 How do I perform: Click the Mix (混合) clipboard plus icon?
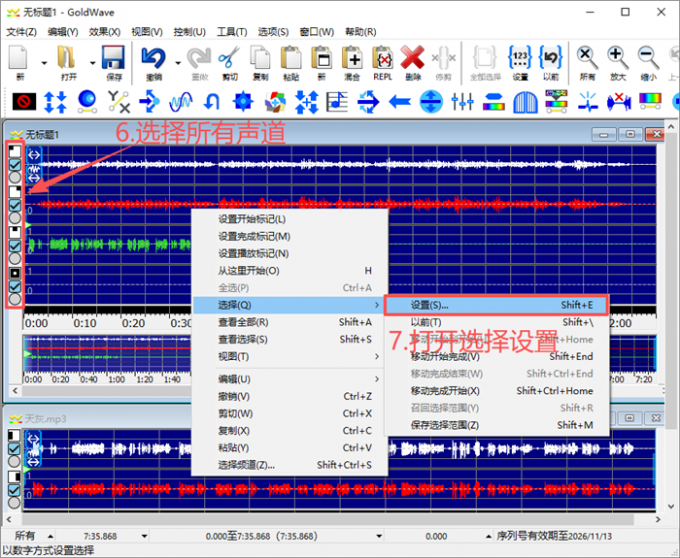[x=352, y=58]
